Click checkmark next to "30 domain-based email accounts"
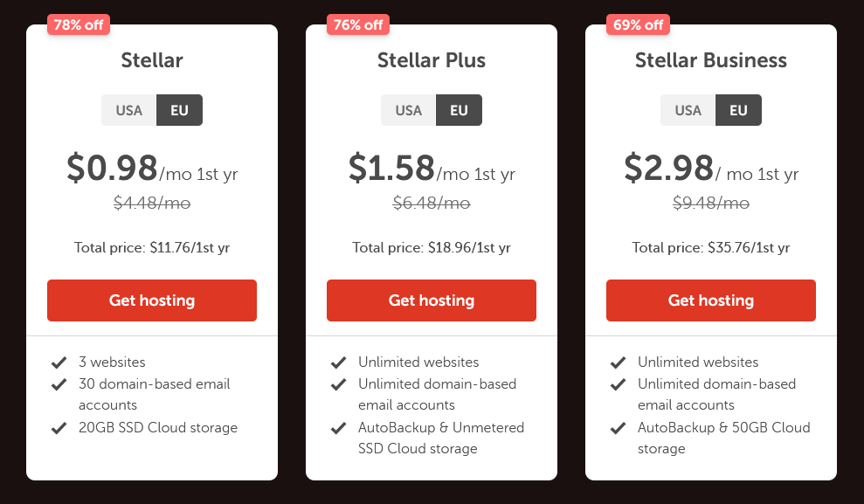864x504 pixels. coord(59,384)
